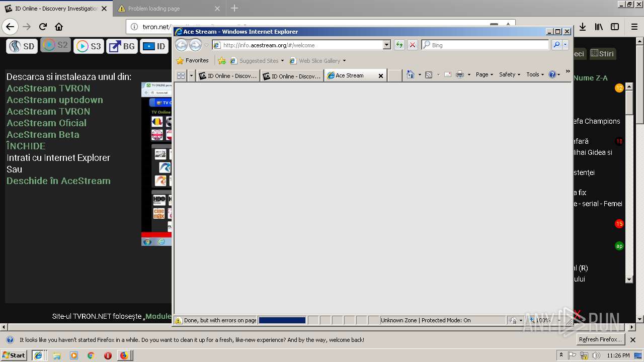Open AceStream Oficial link

[x=46, y=123]
